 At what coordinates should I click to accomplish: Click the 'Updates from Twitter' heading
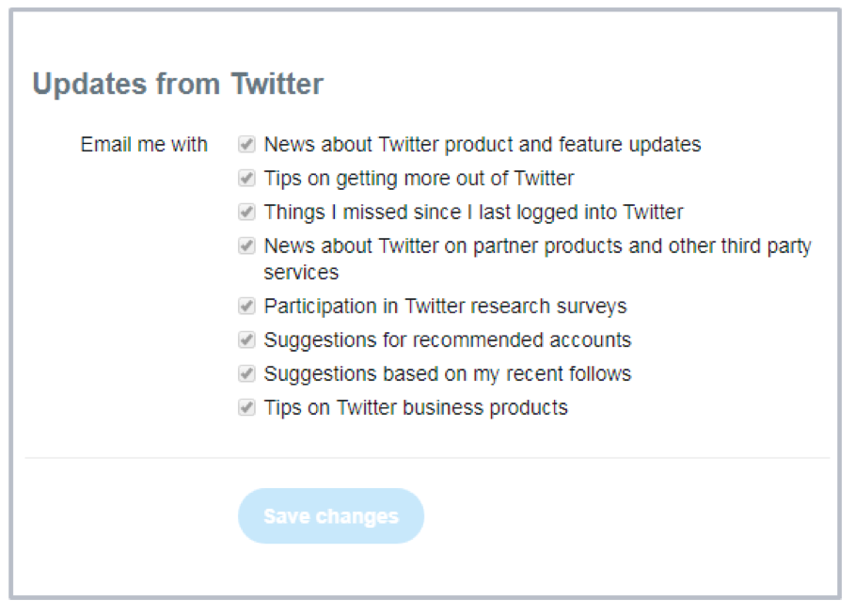coord(178,84)
